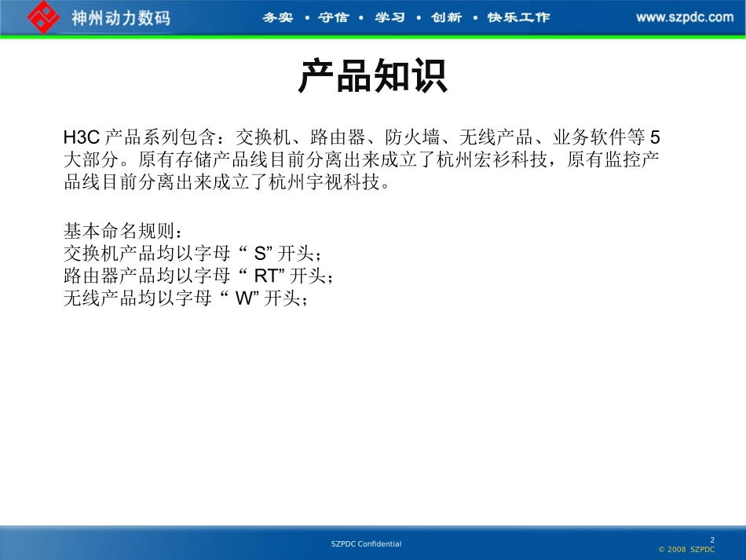Image resolution: width=746 pixels, height=560 pixels.
Task: Click the red diamond company logo
Action: point(43,17)
